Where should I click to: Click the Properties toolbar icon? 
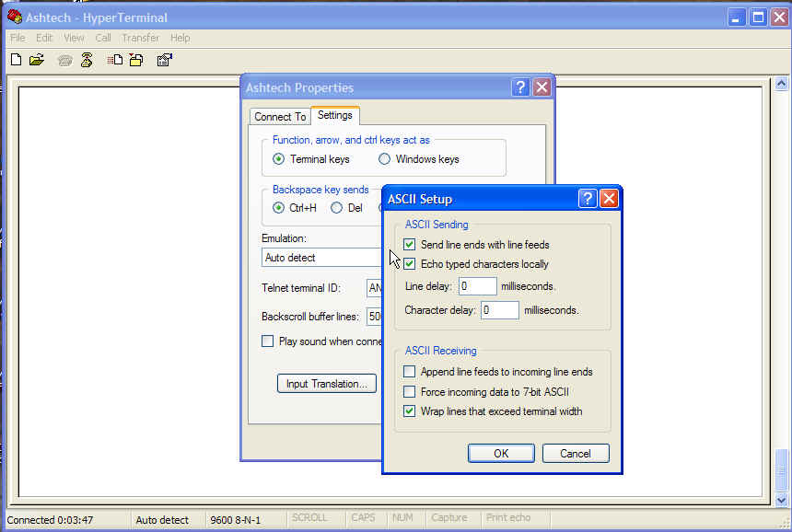165,61
